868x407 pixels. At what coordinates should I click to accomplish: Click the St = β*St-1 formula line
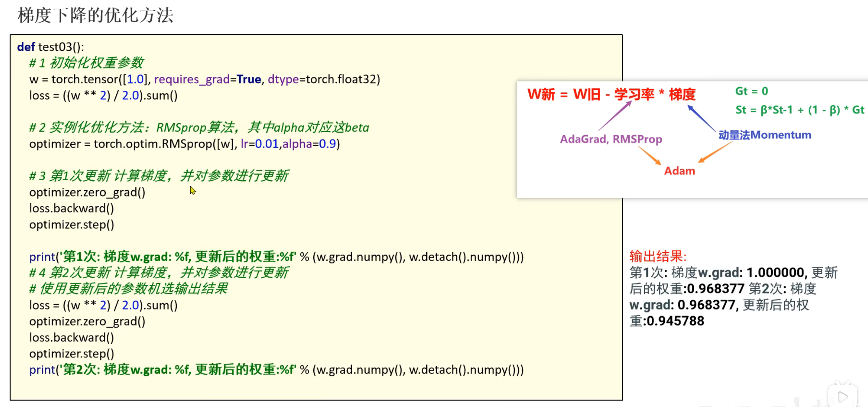click(x=800, y=110)
